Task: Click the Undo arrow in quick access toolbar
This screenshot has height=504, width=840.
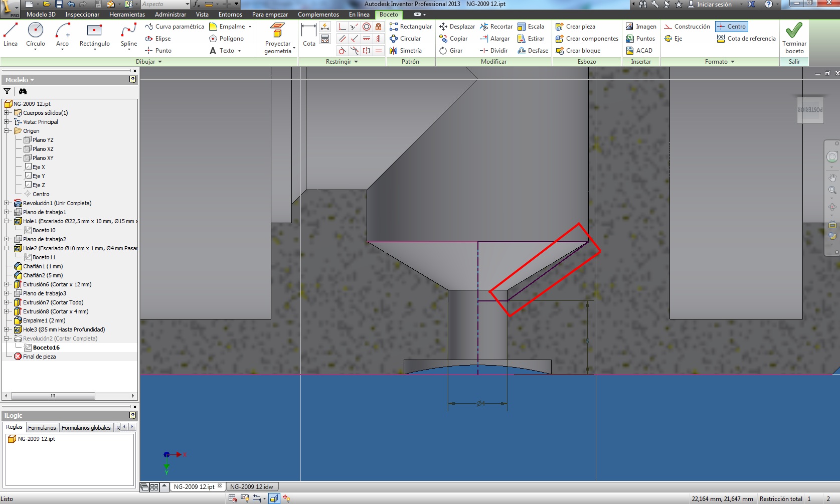Action: (71, 4)
